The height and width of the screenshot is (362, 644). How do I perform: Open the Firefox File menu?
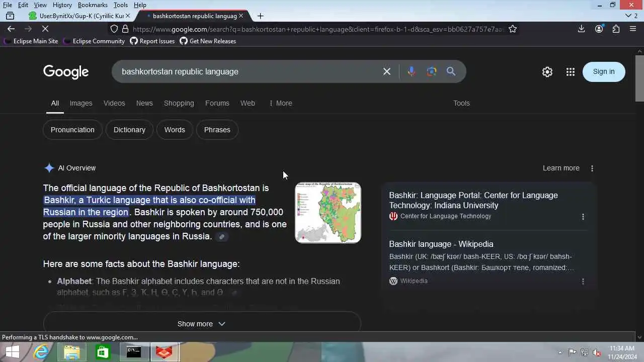point(8,5)
